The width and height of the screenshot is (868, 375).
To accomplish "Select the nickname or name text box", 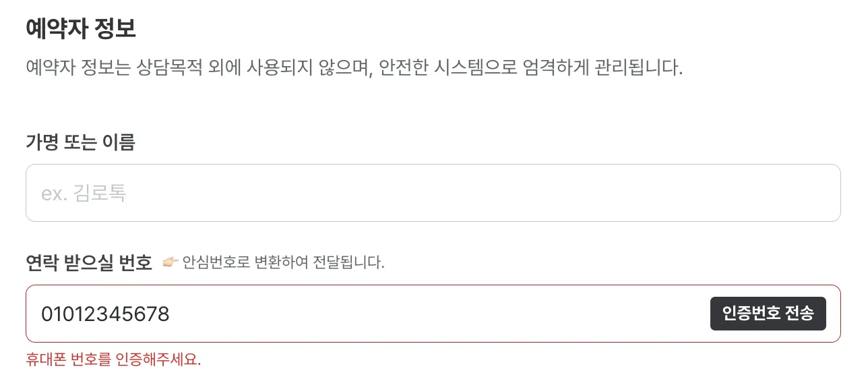I will tap(433, 194).
